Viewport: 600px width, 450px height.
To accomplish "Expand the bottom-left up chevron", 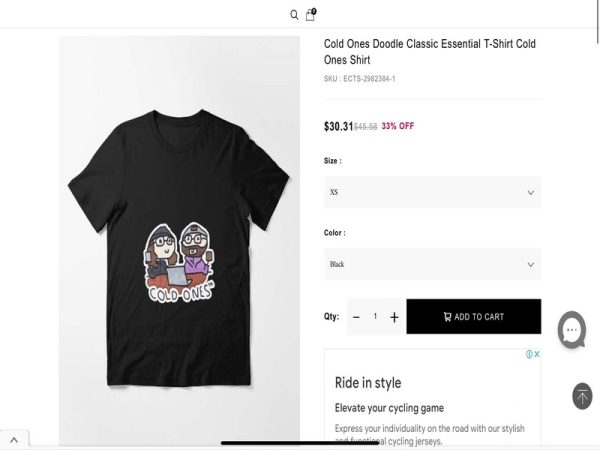I will point(14,440).
